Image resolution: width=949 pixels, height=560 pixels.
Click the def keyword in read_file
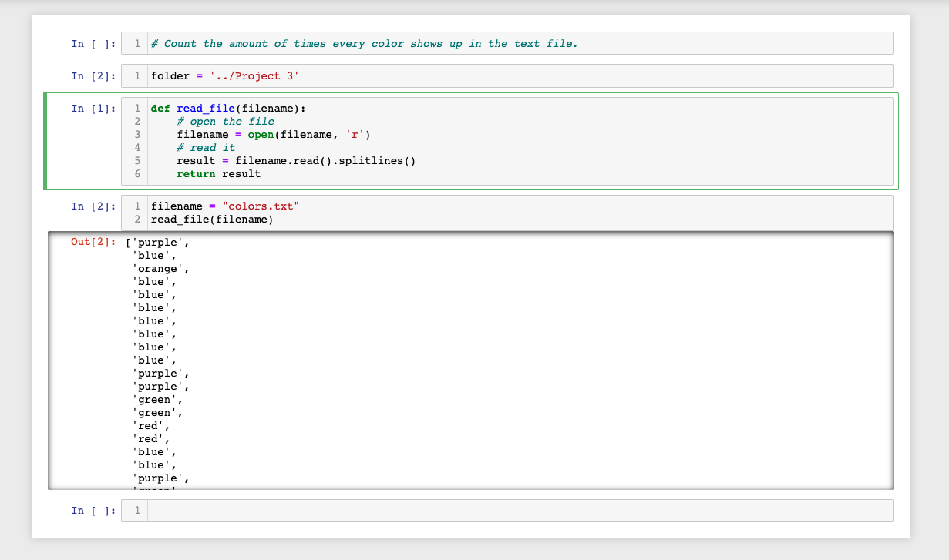[159, 108]
